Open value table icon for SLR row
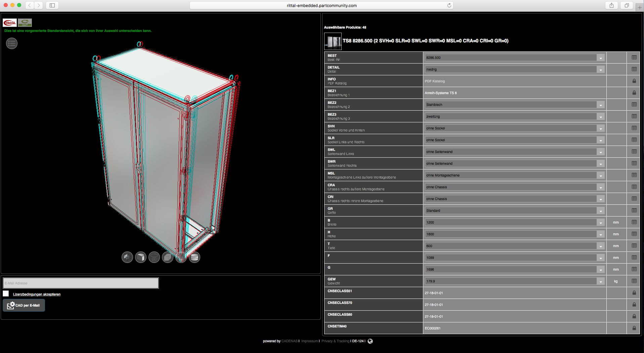This screenshot has width=644, height=353. (x=634, y=140)
